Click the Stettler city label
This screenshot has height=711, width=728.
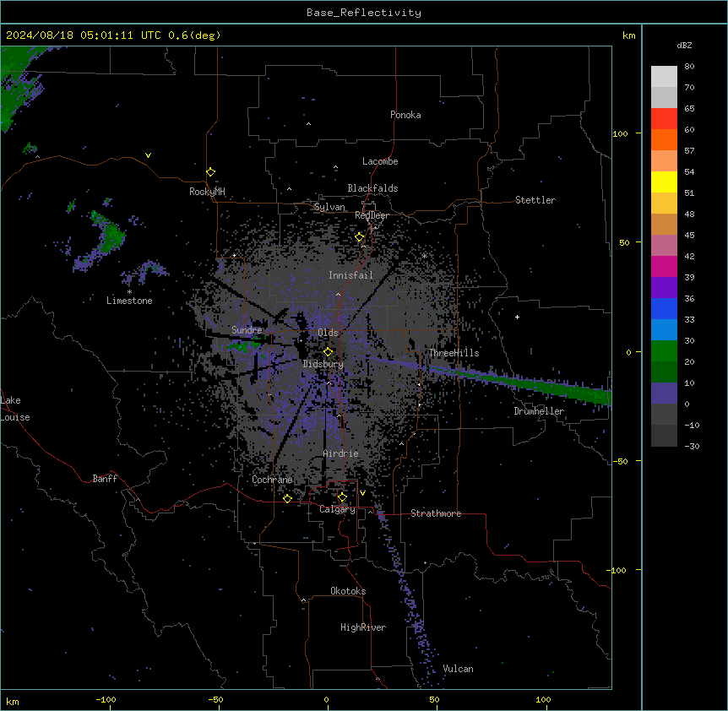[535, 200]
